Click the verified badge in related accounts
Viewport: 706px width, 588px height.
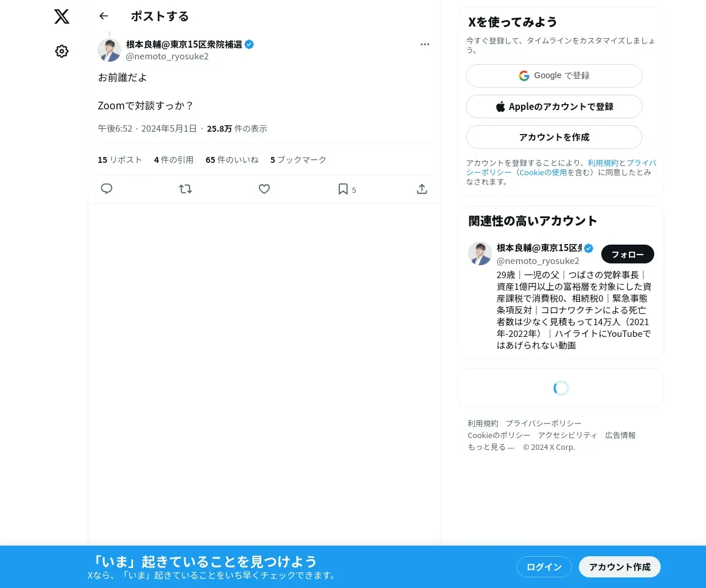tap(588, 248)
